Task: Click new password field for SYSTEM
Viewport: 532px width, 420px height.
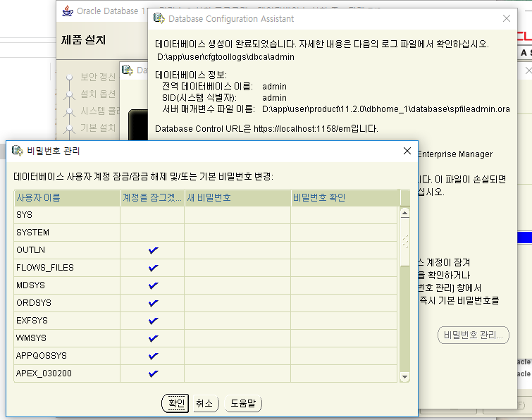Action: click(x=237, y=233)
